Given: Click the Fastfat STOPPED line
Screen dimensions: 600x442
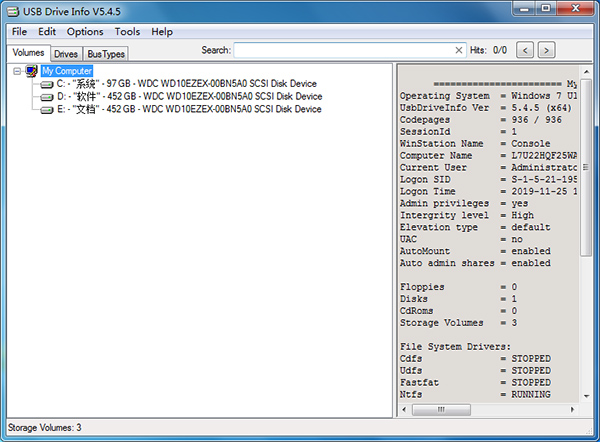Looking at the screenshot, I should coord(475,382).
